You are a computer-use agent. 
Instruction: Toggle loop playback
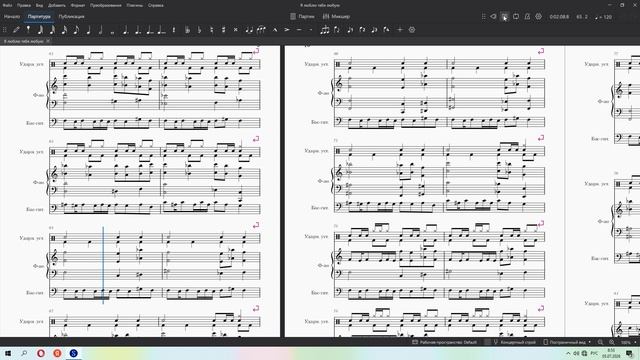516,17
